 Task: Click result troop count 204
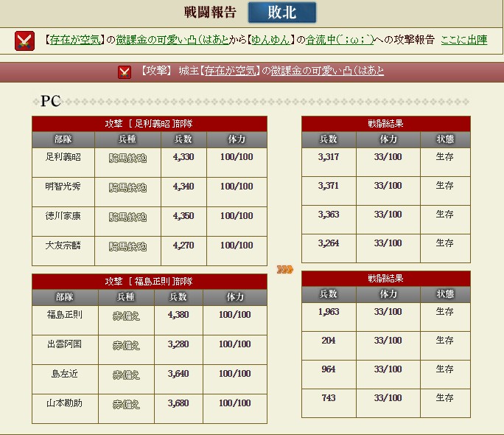pos(329,341)
